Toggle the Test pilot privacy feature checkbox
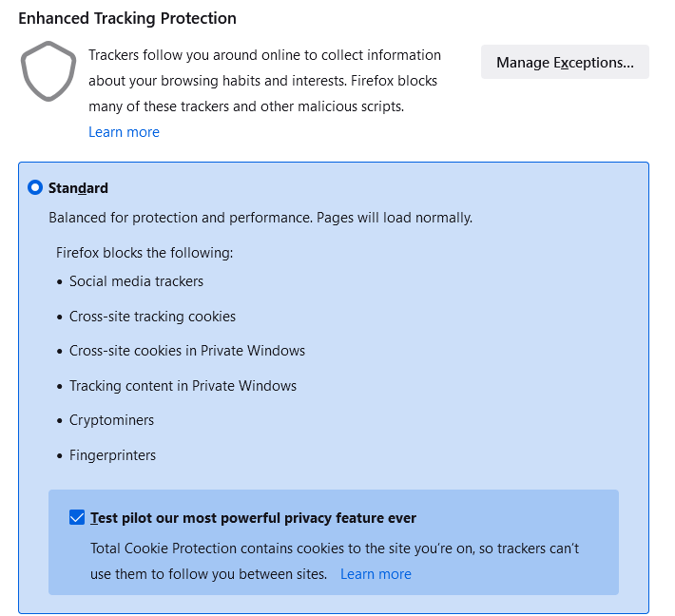 click(x=77, y=518)
